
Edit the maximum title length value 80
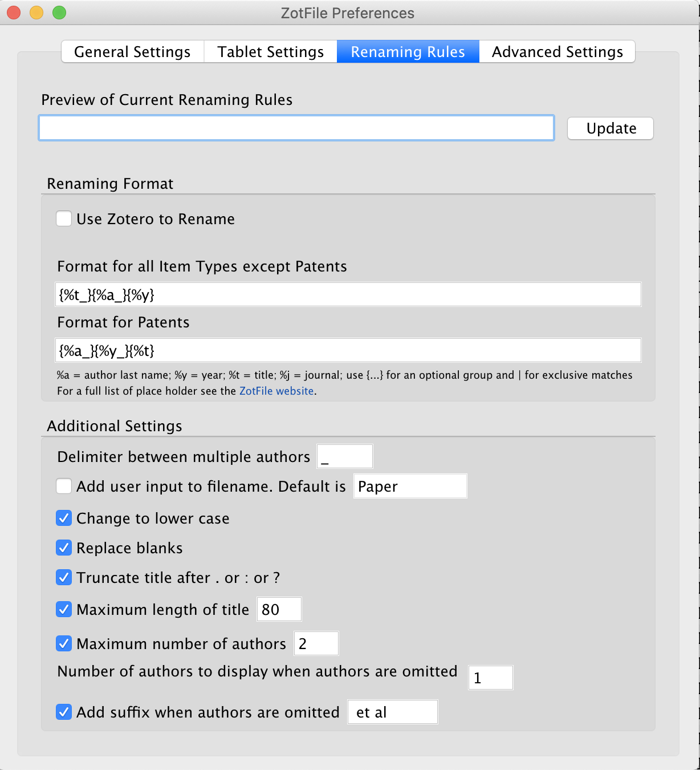(279, 609)
